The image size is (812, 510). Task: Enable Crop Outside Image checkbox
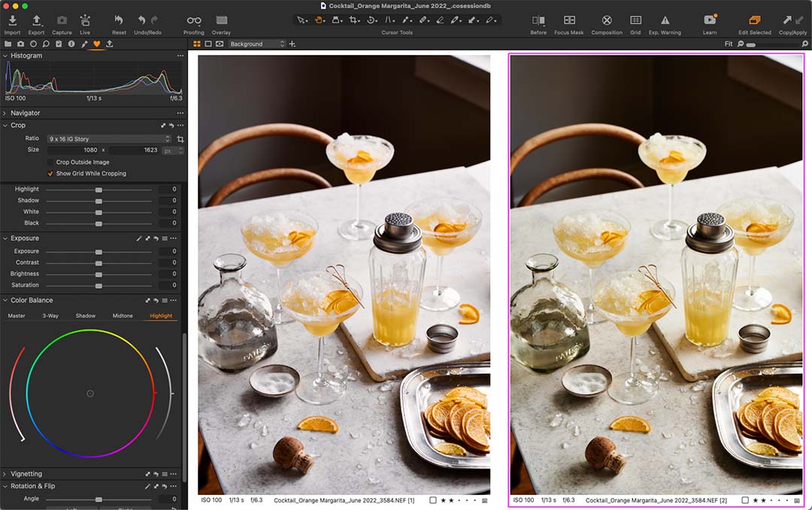50,162
